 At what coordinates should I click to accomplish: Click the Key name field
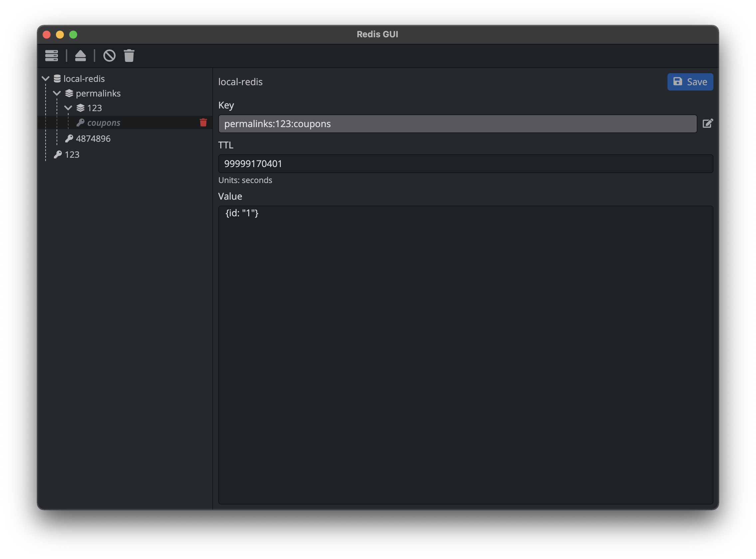point(457,124)
